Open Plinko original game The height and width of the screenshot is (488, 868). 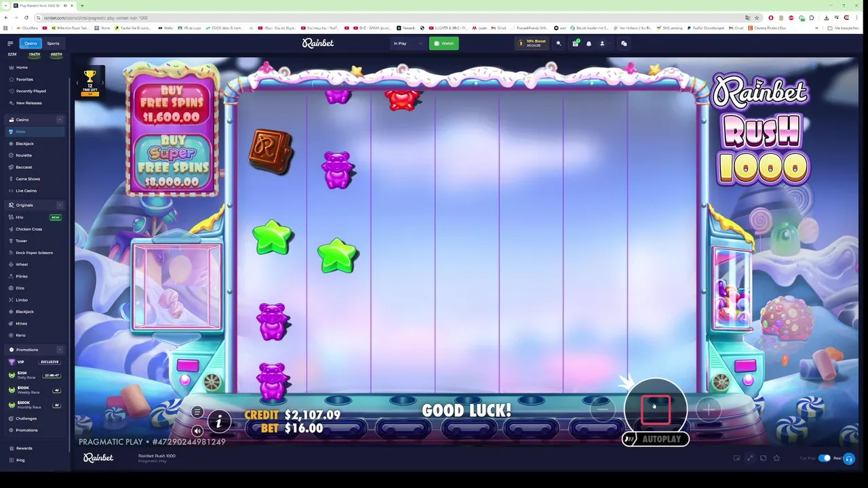click(22, 277)
